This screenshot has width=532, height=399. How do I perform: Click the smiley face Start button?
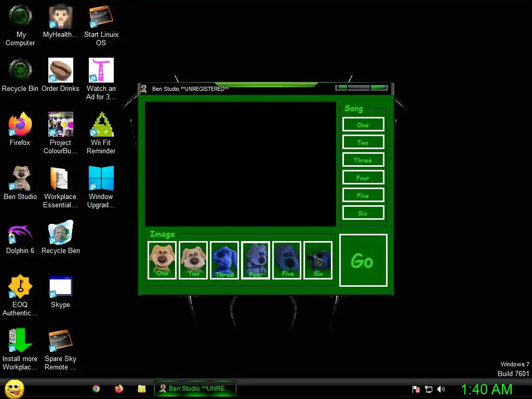coord(15,389)
